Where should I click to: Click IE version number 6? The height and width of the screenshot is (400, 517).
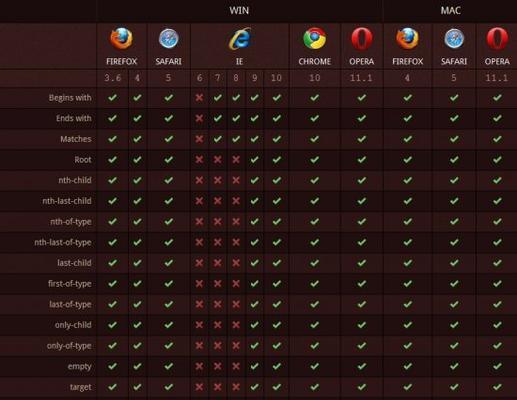200,78
